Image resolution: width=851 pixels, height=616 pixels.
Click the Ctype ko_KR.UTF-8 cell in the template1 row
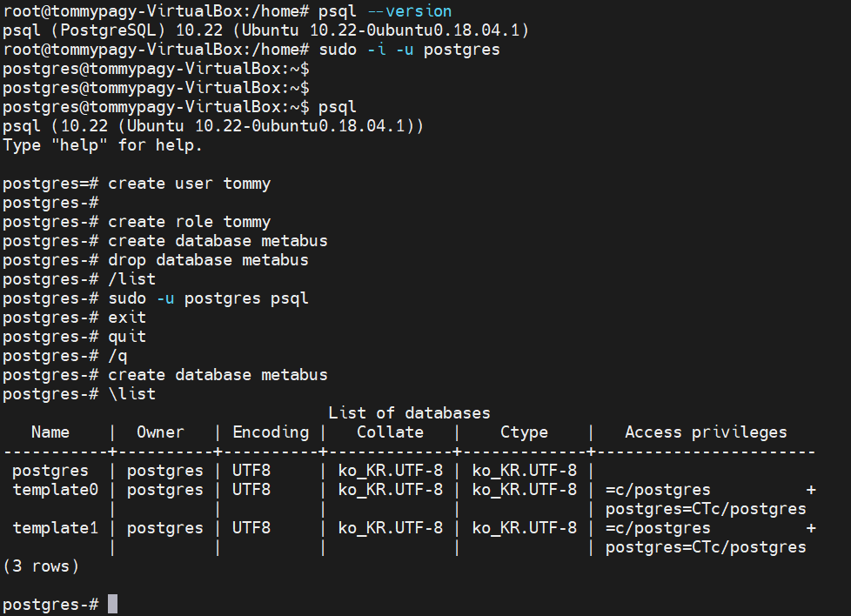(525, 528)
